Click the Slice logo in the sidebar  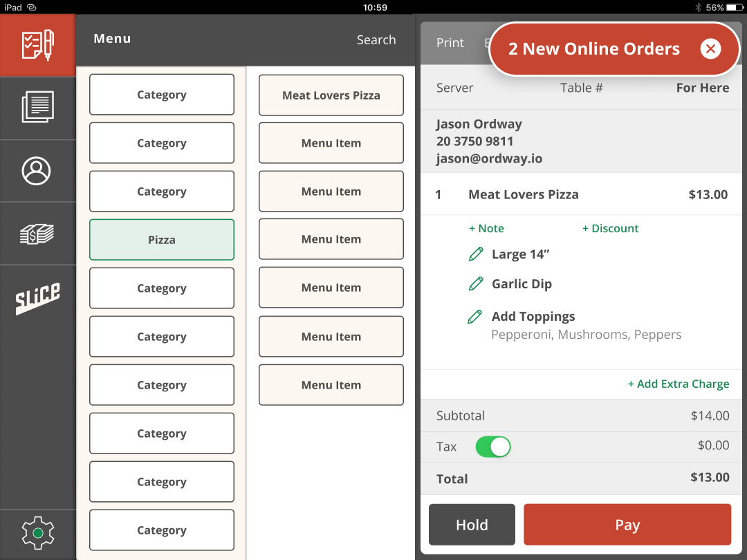click(x=38, y=296)
